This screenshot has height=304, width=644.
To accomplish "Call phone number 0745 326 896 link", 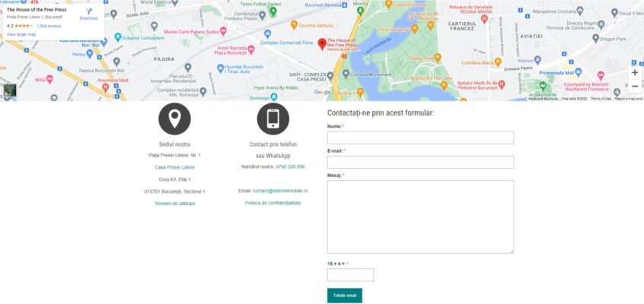I will 290,166.
